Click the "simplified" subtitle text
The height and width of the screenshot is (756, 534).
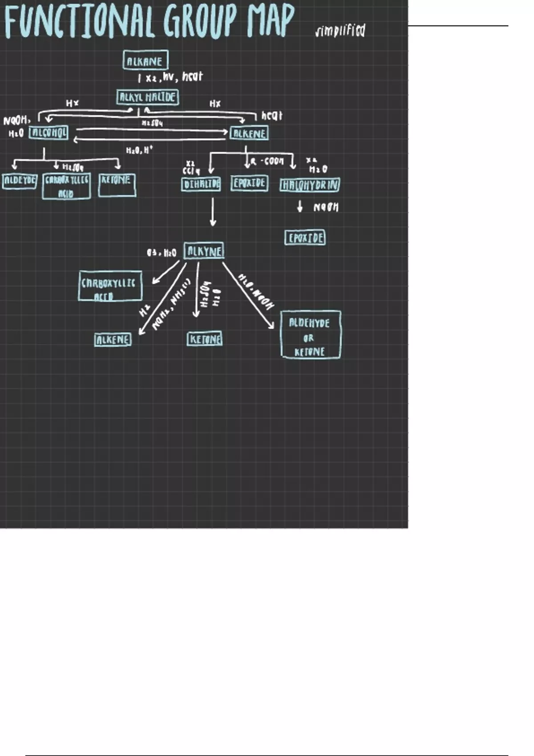(x=340, y=31)
